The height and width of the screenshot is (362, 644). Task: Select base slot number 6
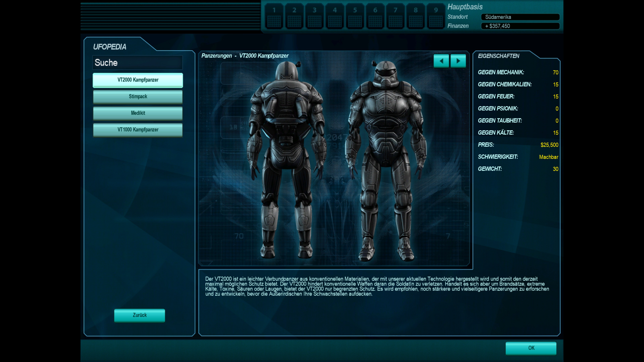[x=375, y=16]
